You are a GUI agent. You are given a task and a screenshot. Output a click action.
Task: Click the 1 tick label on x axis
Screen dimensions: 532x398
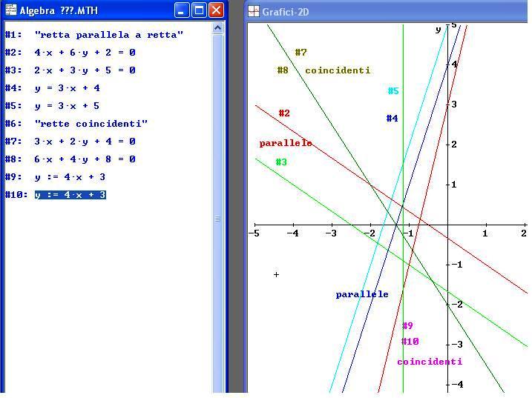[485, 233]
